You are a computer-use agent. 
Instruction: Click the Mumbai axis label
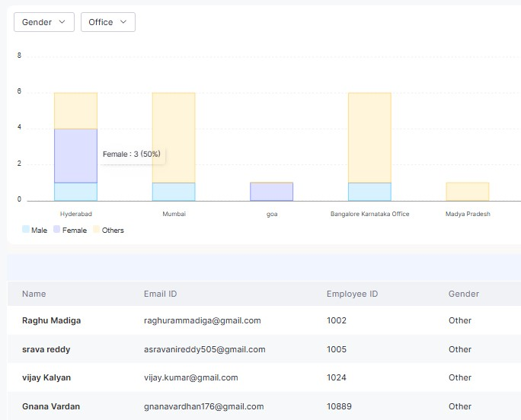pos(174,214)
